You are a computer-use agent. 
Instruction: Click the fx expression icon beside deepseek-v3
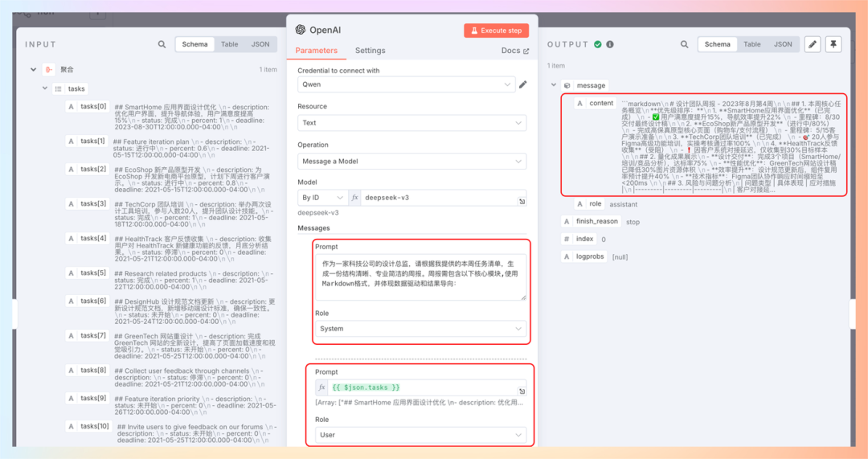355,198
